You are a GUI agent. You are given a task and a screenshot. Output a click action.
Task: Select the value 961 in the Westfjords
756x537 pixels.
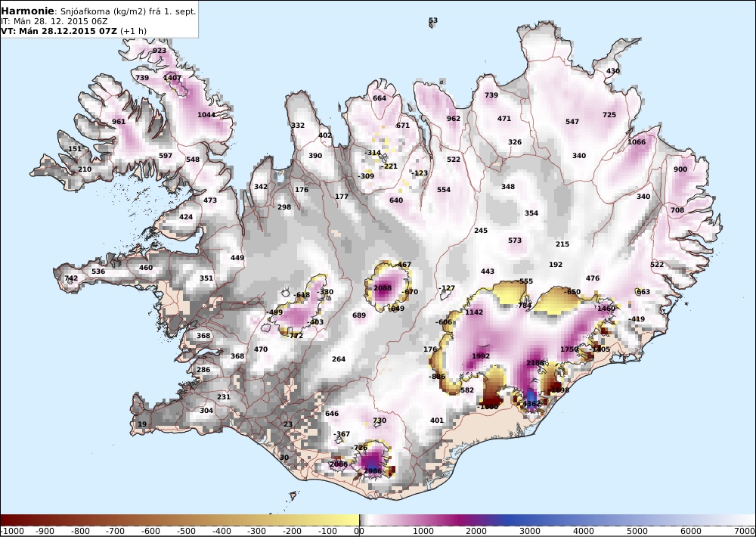click(x=119, y=122)
